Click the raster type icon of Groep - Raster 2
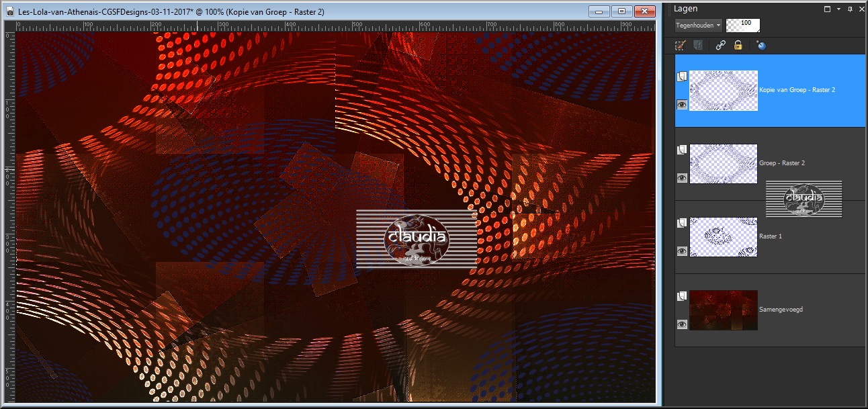The width and height of the screenshot is (868, 409). (681, 150)
